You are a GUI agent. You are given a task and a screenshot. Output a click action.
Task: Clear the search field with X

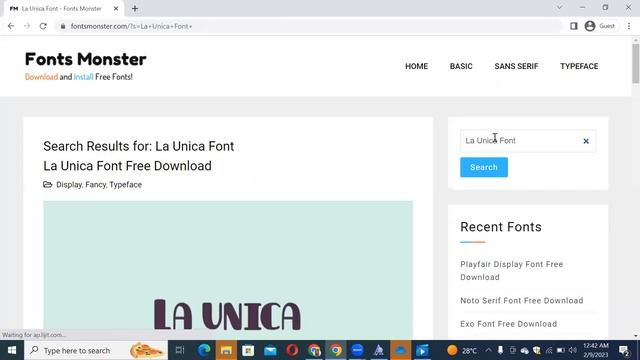tap(586, 141)
